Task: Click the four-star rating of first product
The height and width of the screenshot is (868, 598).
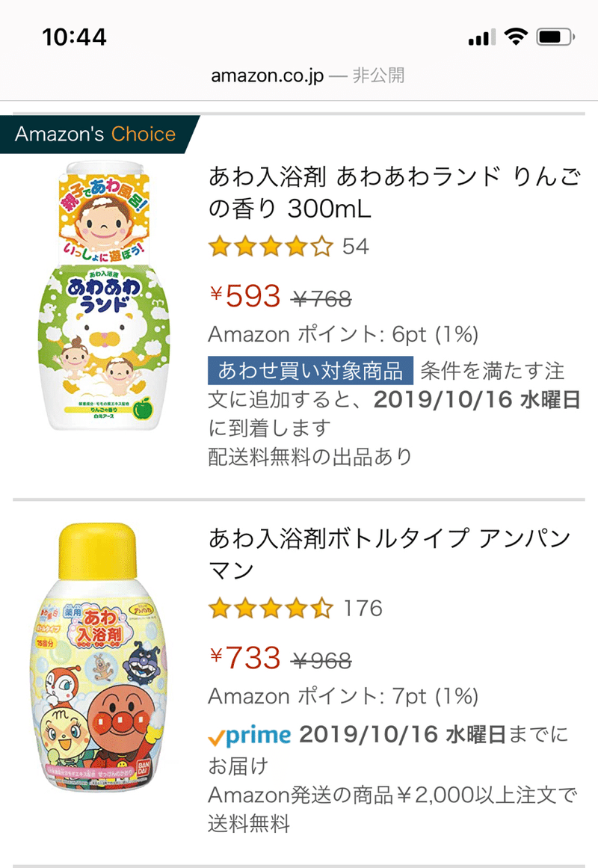Action: [270, 246]
